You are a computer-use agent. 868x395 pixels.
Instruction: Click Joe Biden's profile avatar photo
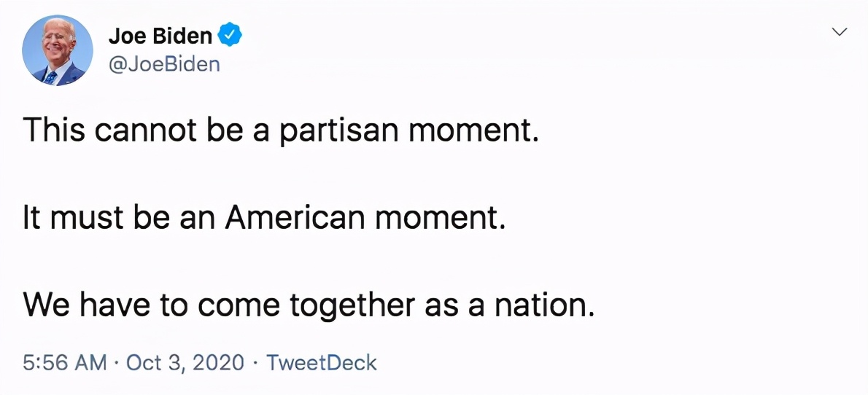(x=58, y=50)
